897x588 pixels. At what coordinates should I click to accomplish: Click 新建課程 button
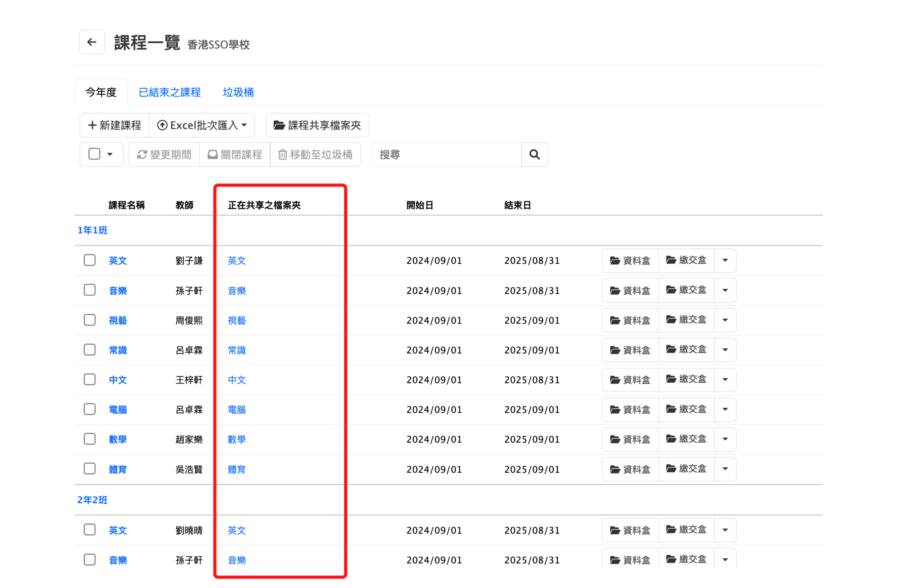tap(115, 125)
